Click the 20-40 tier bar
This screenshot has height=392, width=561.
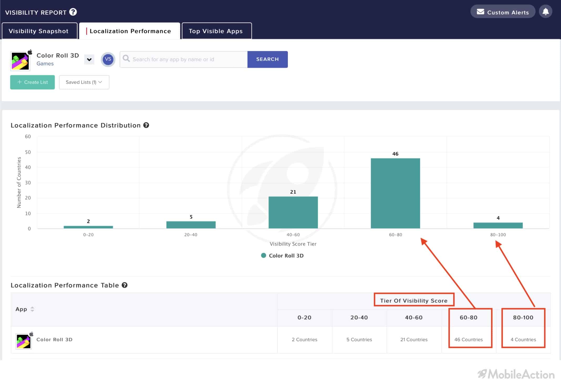[191, 225]
